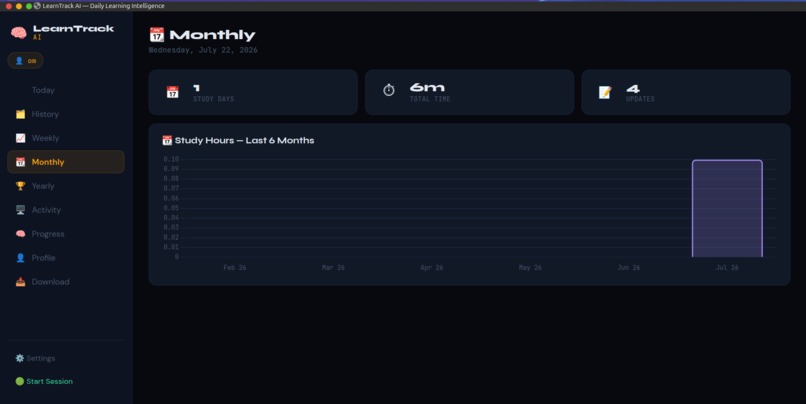Screen dimensions: 806x404
Task: Open the Weekly page label
Action: click(45, 138)
